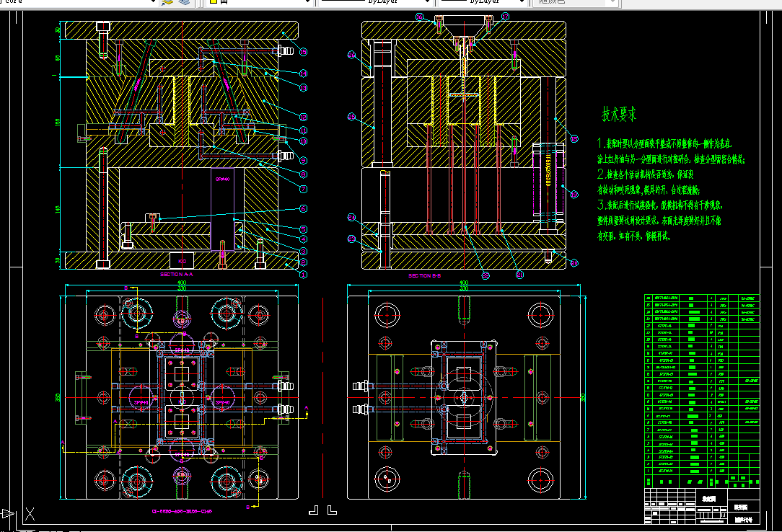Select balloon number 18 in Section B-B

tap(574, 139)
